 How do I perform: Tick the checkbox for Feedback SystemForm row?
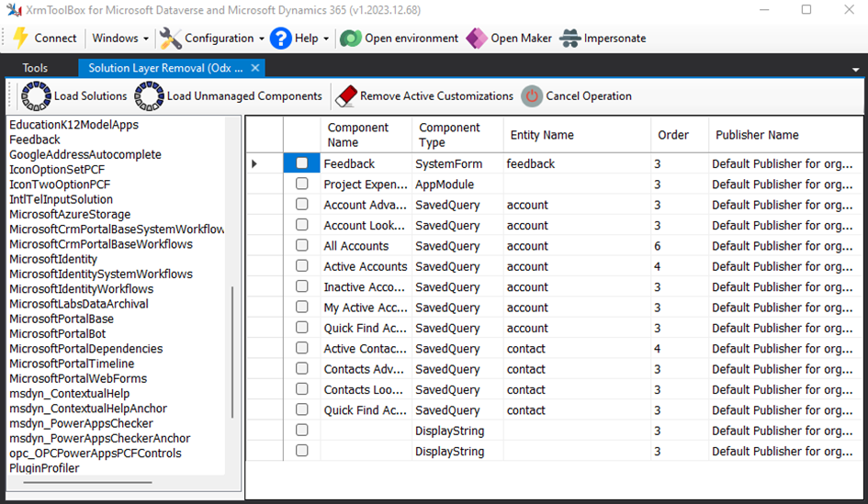301,163
